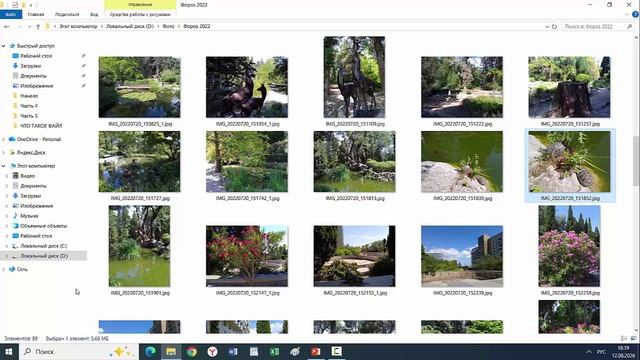Viewport: 640px width, 360px height.
Task: Open Объемные объекты in navigation pane
Action: [43, 226]
